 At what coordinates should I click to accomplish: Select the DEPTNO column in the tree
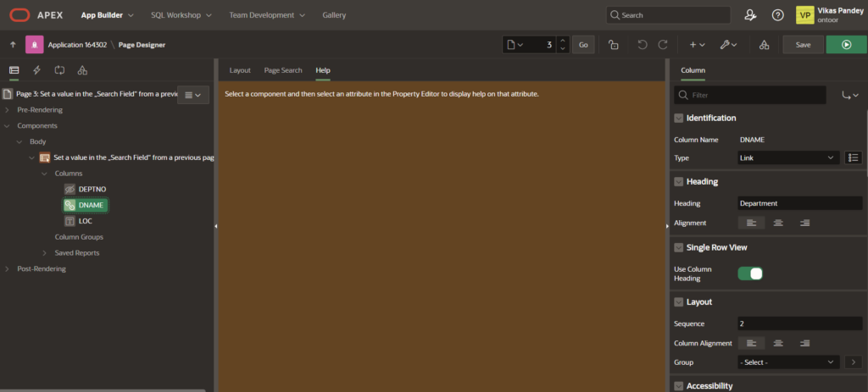pyautogui.click(x=92, y=189)
